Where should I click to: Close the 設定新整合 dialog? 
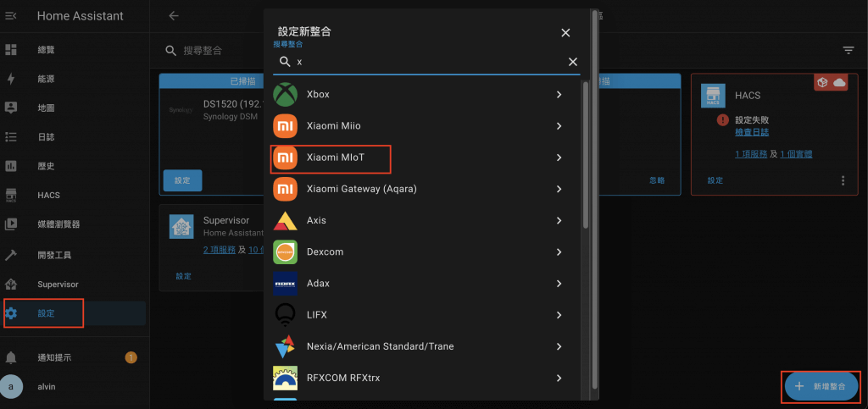point(565,33)
